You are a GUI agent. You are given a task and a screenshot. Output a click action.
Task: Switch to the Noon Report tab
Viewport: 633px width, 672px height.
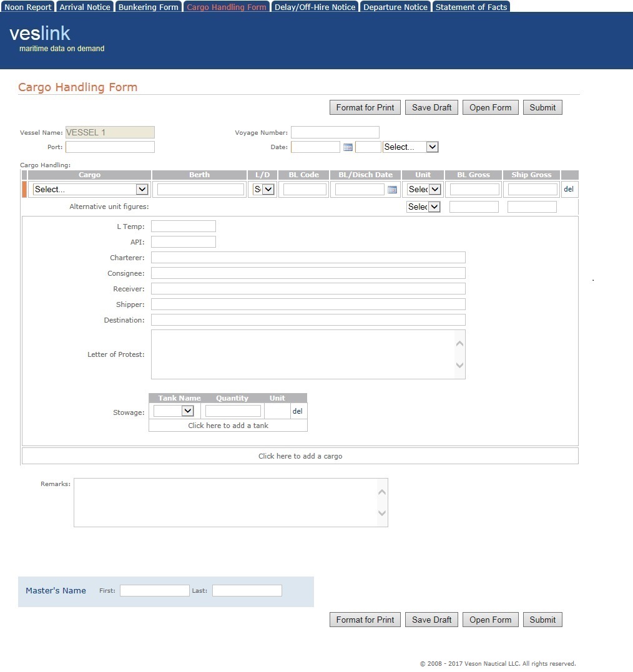pos(27,6)
